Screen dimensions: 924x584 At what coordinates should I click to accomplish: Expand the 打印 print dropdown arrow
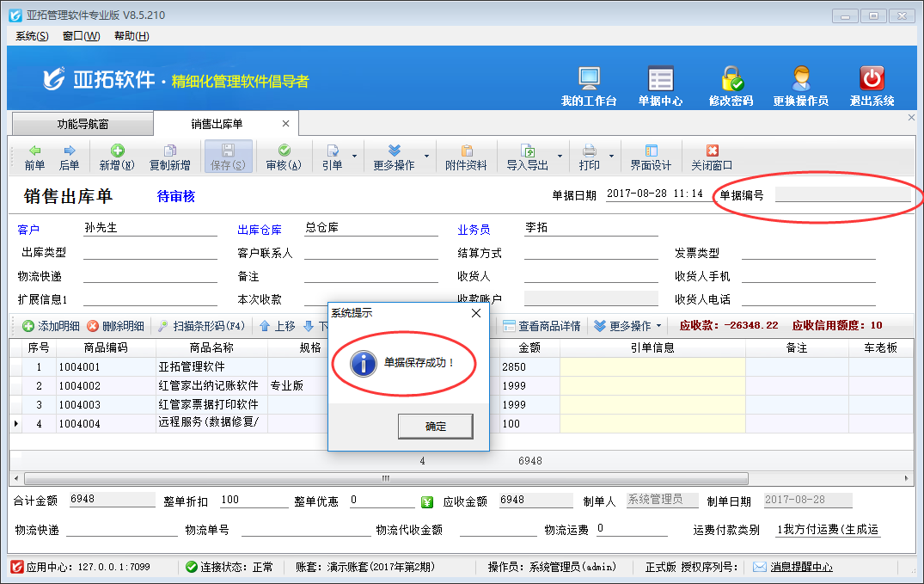(x=612, y=157)
